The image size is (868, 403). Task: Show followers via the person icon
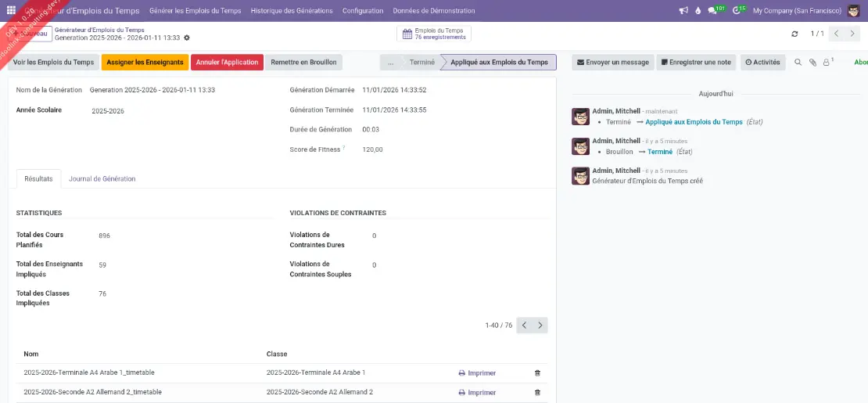pos(827,62)
